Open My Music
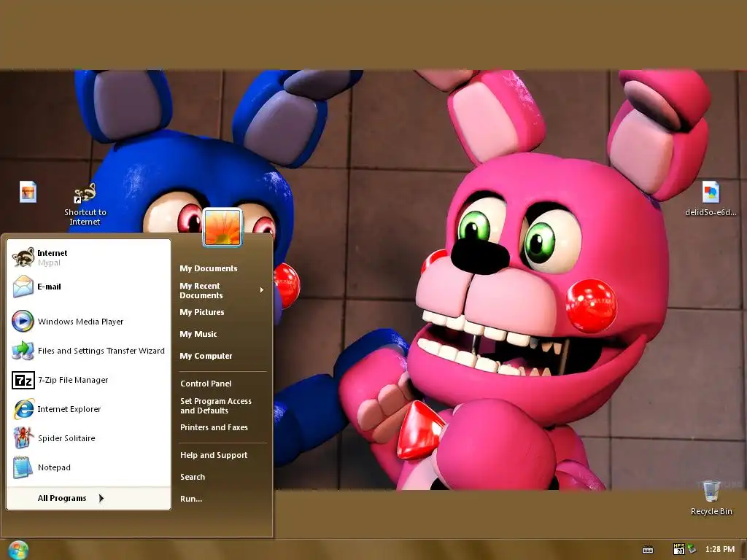The width and height of the screenshot is (747, 560). point(198,334)
